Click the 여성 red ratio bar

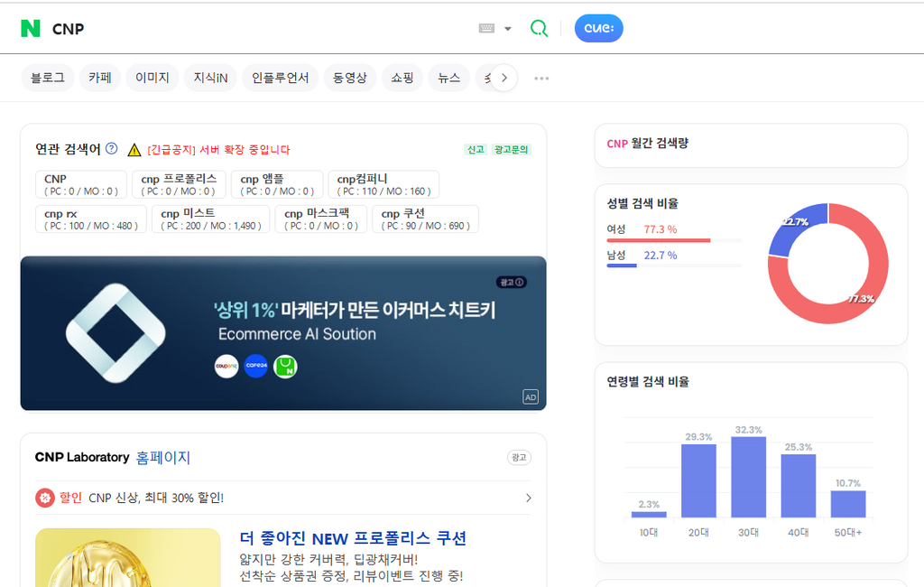[658, 241]
